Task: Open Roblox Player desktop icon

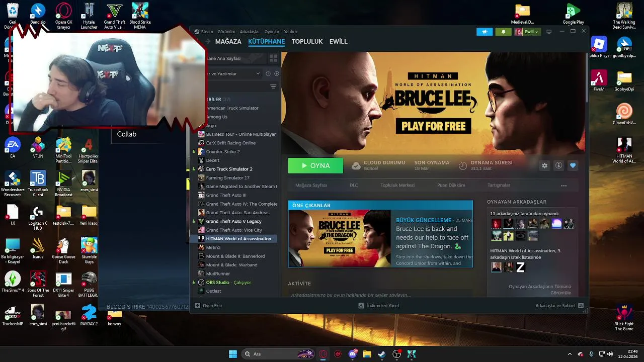Action: tap(599, 47)
